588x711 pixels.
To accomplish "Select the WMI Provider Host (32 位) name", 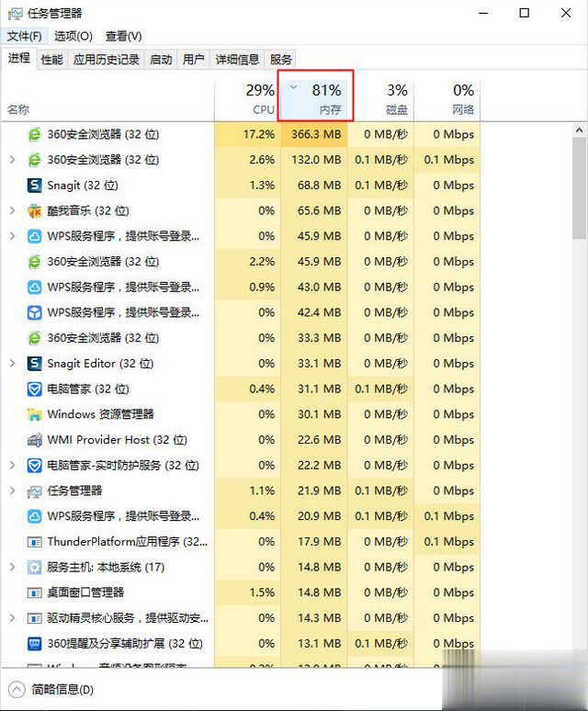I will (117, 440).
